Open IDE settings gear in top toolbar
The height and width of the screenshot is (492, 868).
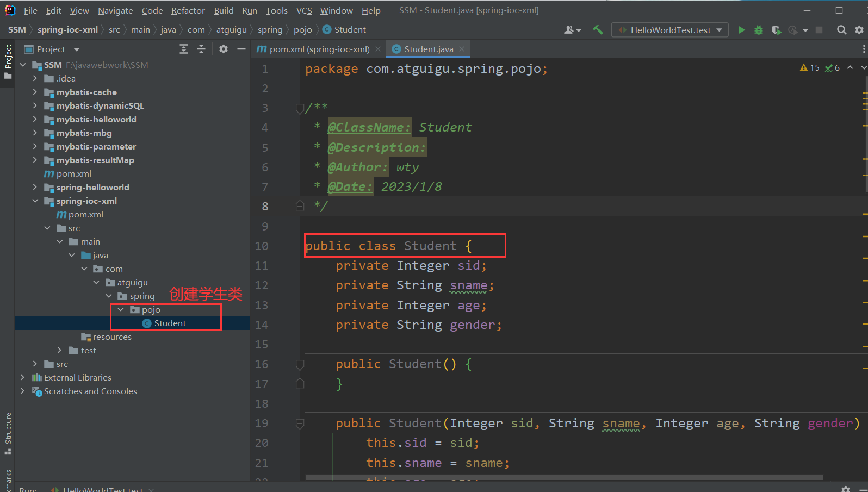(x=859, y=30)
